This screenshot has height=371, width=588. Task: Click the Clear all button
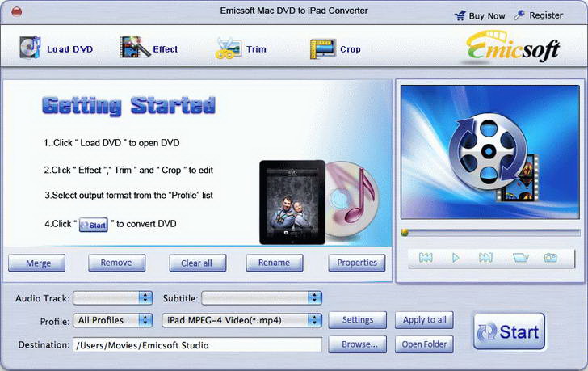pyautogui.click(x=198, y=263)
